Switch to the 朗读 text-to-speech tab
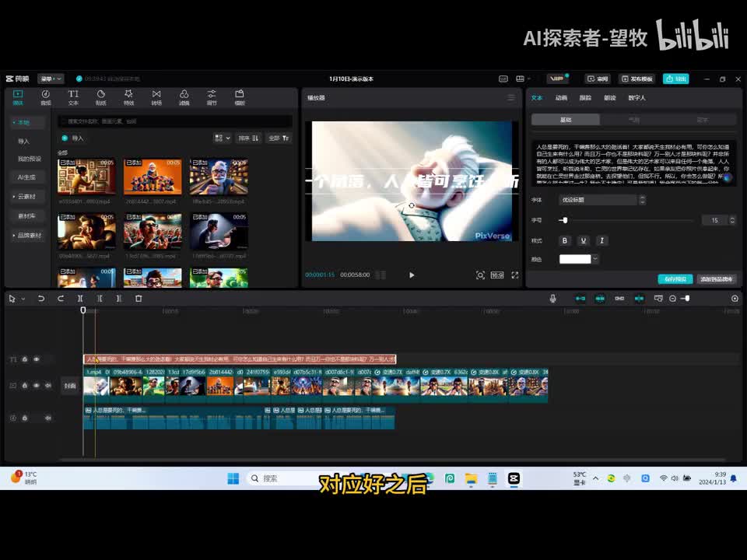The image size is (747, 560). [x=610, y=98]
